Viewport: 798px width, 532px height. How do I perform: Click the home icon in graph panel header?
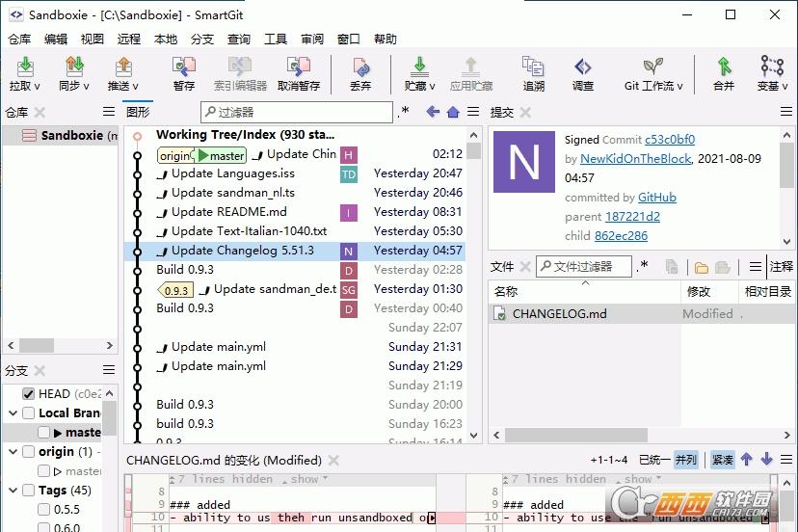click(453, 112)
